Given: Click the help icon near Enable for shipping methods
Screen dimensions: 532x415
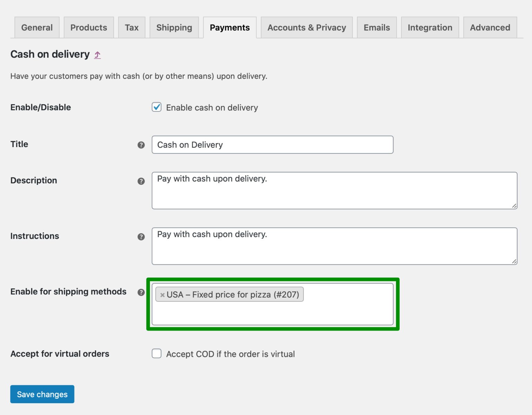Looking at the screenshot, I should (141, 292).
